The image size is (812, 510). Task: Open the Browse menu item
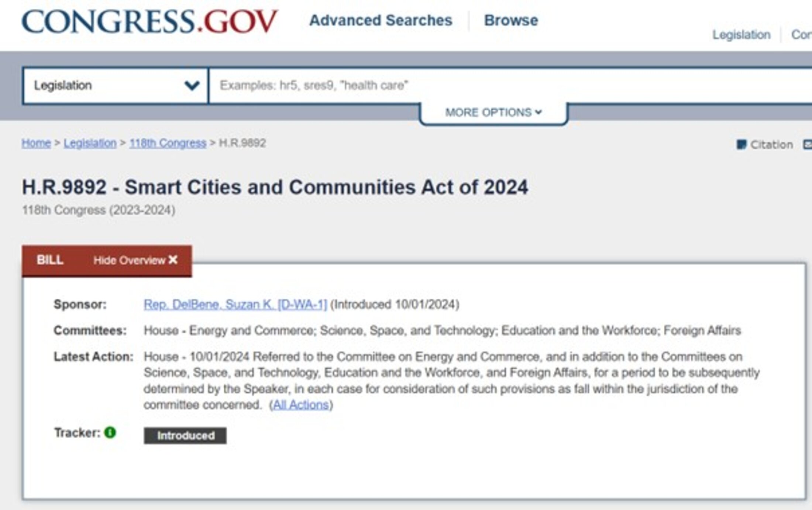point(511,20)
